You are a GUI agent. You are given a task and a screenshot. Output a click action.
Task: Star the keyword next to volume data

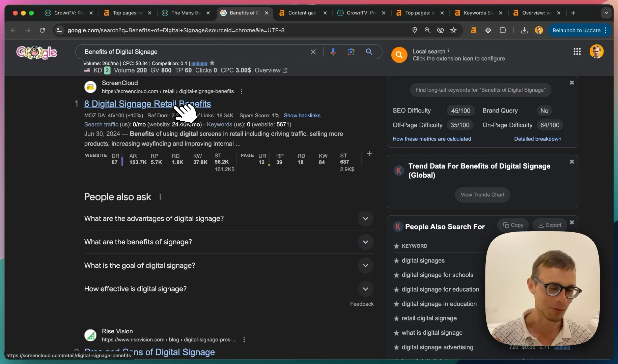(212, 63)
